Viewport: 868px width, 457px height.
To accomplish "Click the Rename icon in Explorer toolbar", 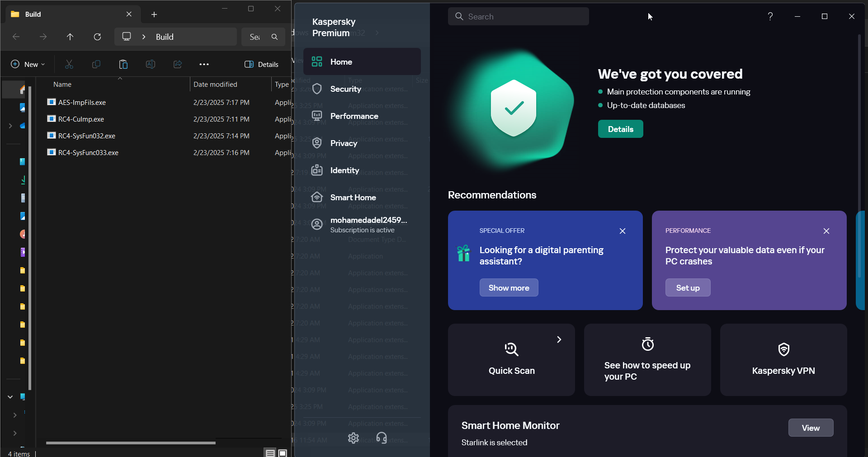I will pyautogui.click(x=151, y=64).
